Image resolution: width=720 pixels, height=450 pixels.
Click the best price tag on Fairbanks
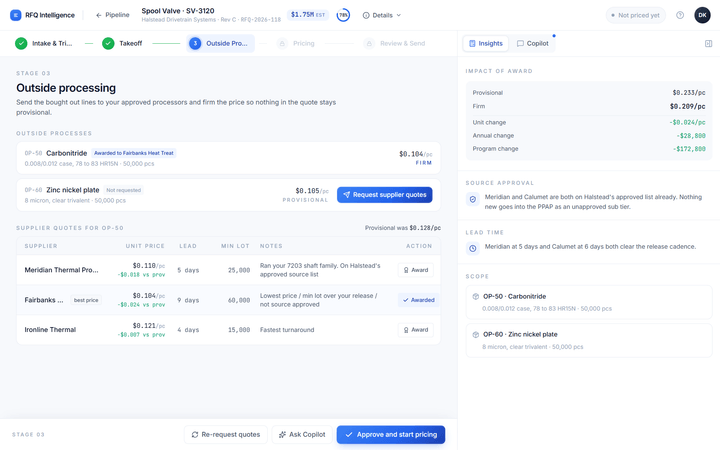point(86,300)
